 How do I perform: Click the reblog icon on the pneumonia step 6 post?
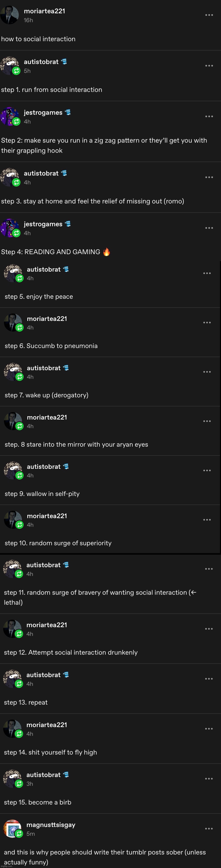pyautogui.click(x=20, y=327)
